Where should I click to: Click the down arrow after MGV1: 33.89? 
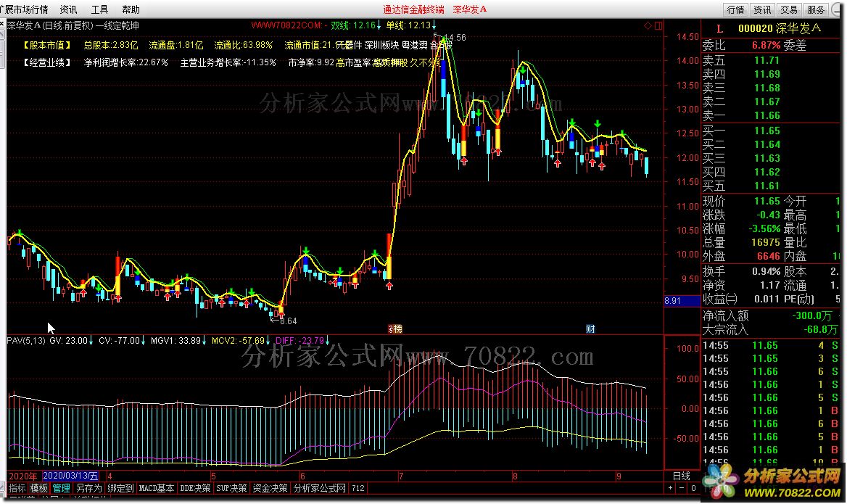(204, 341)
